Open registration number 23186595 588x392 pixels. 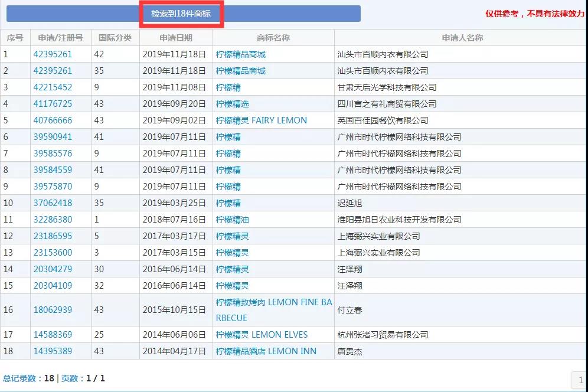click(x=53, y=236)
